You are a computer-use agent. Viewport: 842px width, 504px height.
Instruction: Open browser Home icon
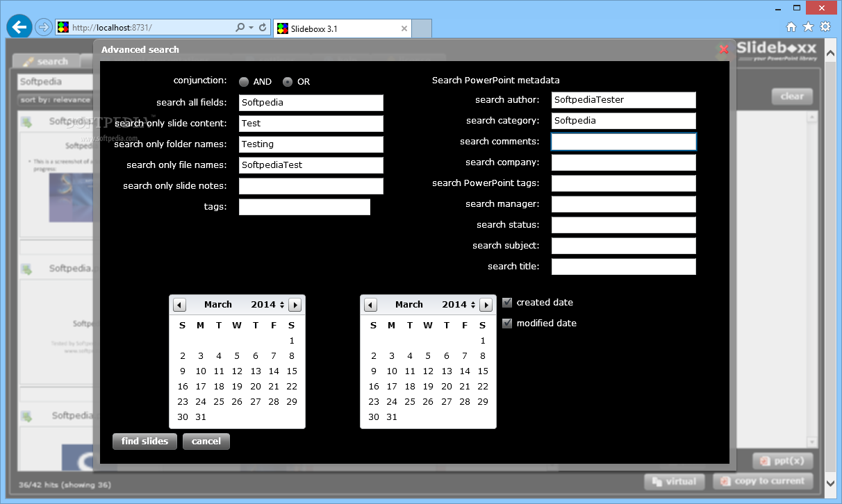coord(791,27)
